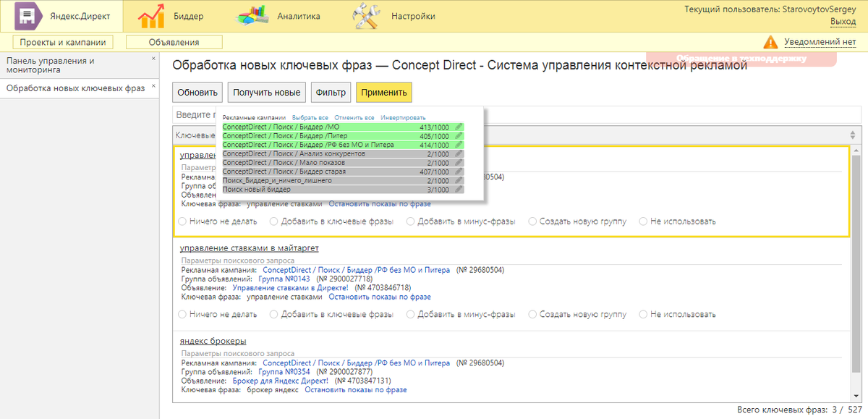The image size is (868, 419).
Task: Click pencil icon on Анализ конкурентов row
Action: pyautogui.click(x=457, y=153)
